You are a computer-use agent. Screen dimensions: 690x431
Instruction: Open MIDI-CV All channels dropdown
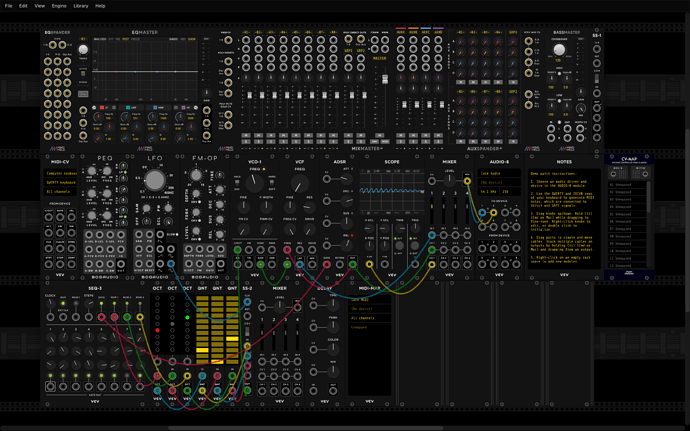pyautogui.click(x=60, y=192)
